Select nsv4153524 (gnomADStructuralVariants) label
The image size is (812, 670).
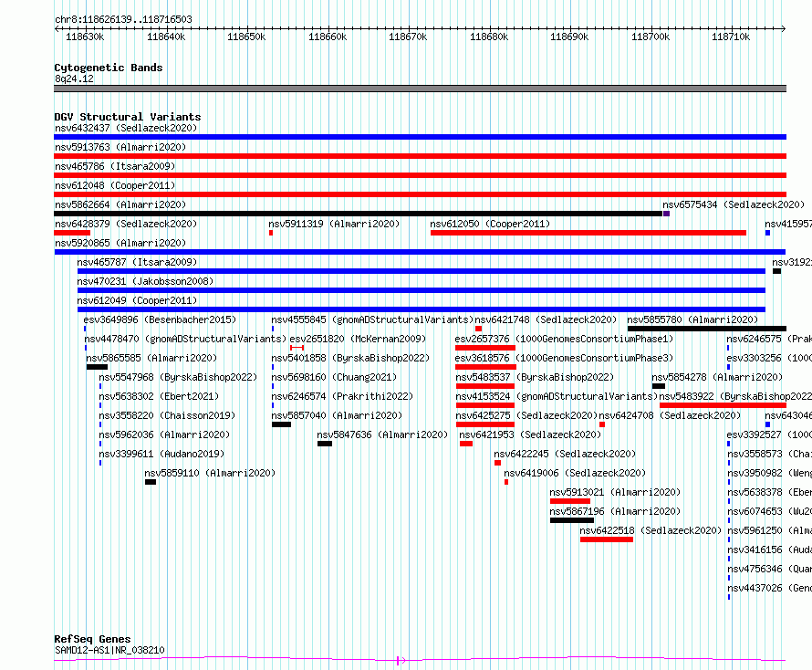coord(557,396)
